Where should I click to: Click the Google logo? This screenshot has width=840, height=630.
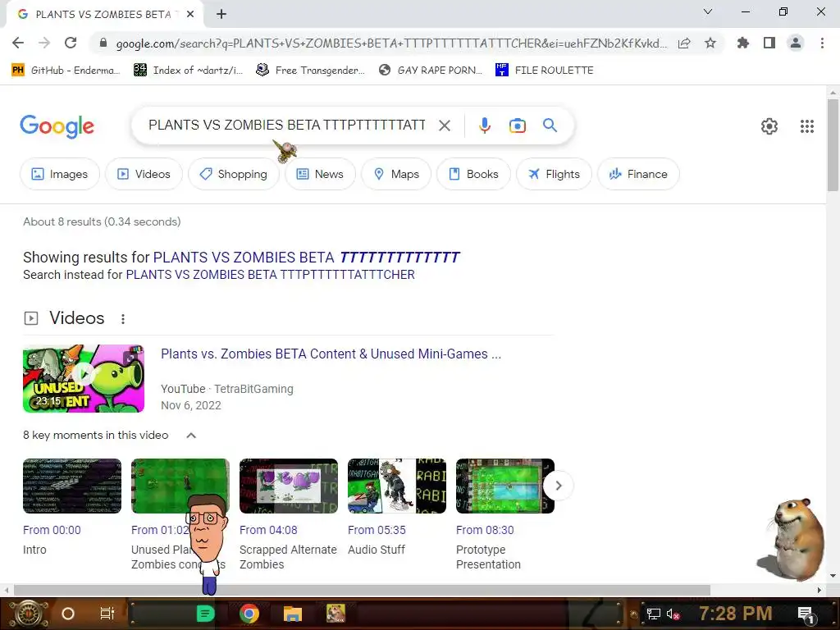(x=57, y=127)
